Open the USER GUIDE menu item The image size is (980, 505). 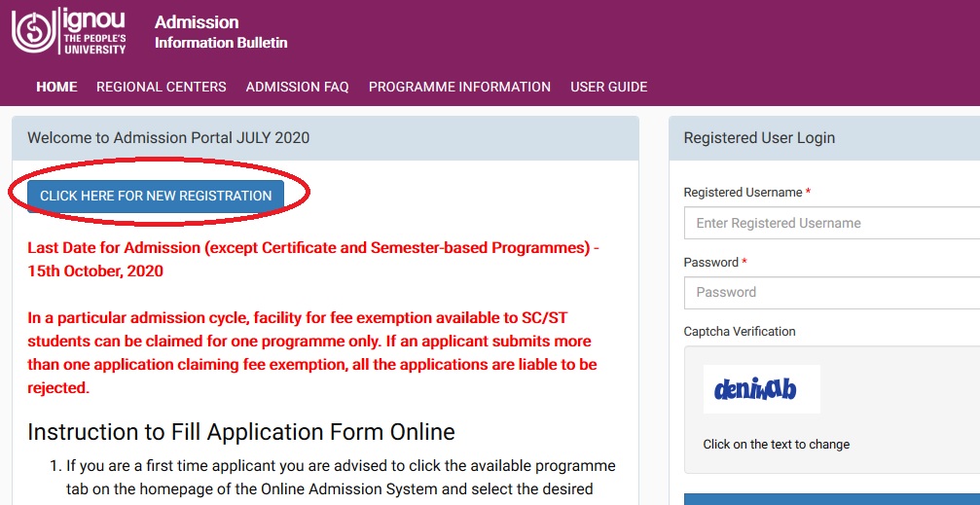608,87
